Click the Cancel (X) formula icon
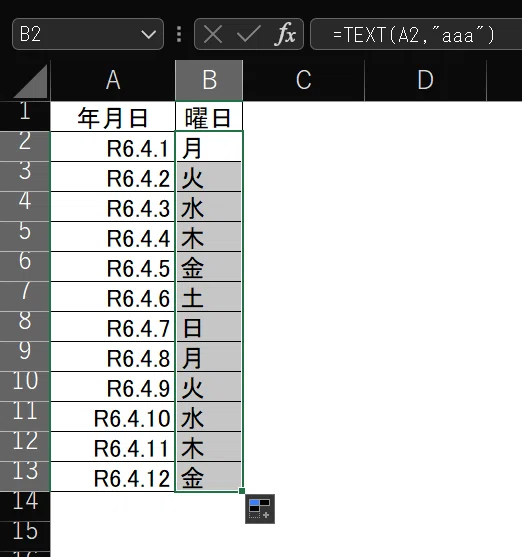 (213, 34)
